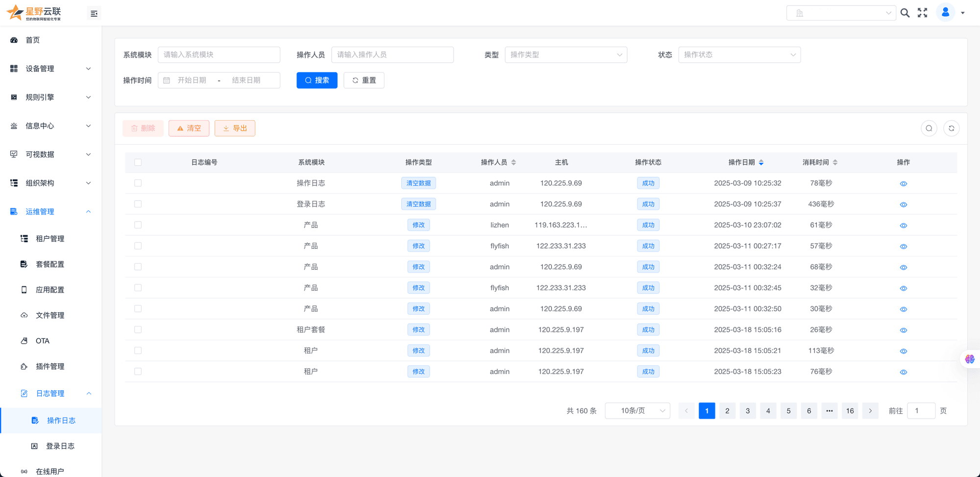This screenshot has height=477, width=980.
Task: Collapse the sidebar with the hamburger icon
Action: pos(94,14)
